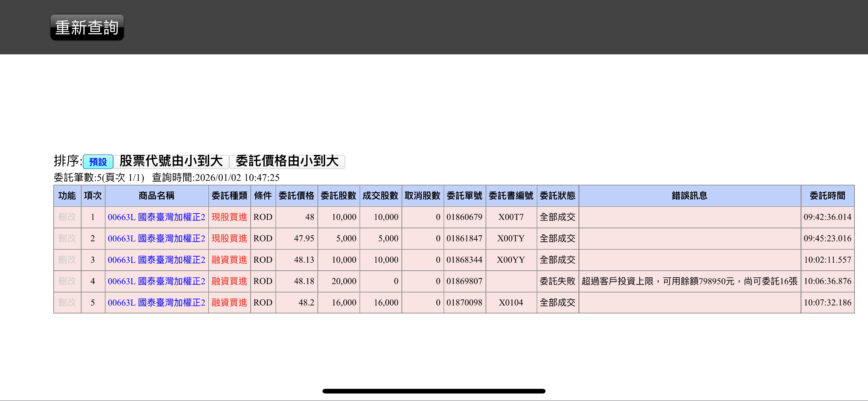The width and height of the screenshot is (868, 401).
Task: Click the 商品名稱 column header
Action: click(x=156, y=196)
